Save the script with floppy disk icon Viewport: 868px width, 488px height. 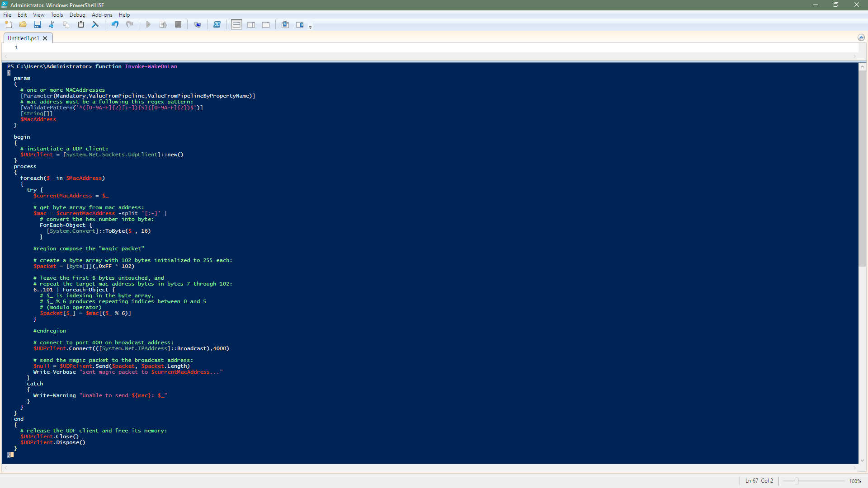click(x=38, y=24)
